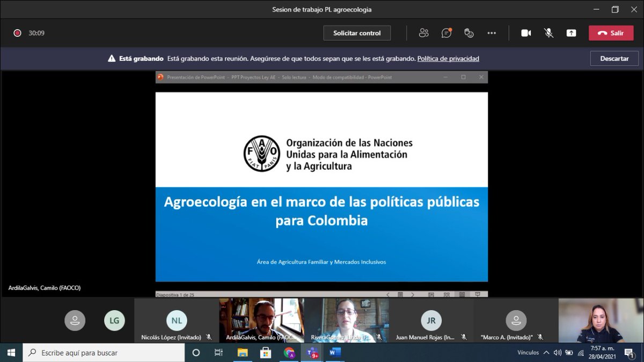Image resolution: width=644 pixels, height=362 pixels.
Task: Go to previous slide arrow in shared PowerPoint
Action: 388,294
